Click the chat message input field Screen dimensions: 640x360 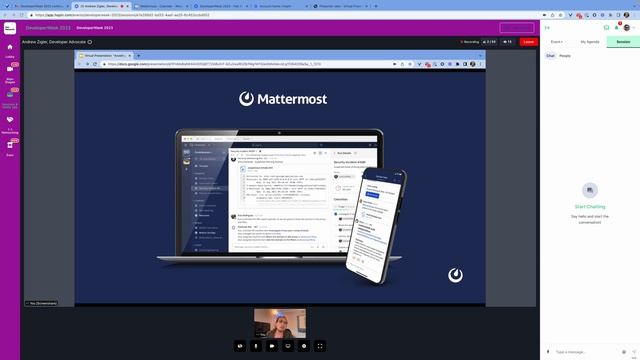click(x=586, y=351)
